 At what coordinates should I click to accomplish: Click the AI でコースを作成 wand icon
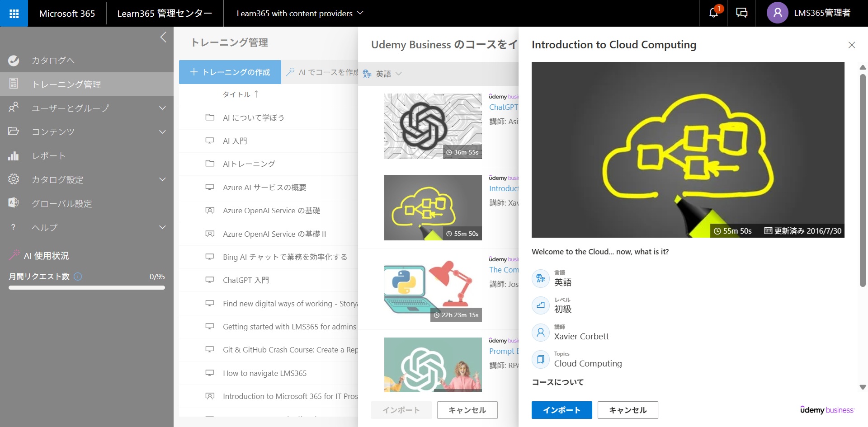[x=290, y=72]
